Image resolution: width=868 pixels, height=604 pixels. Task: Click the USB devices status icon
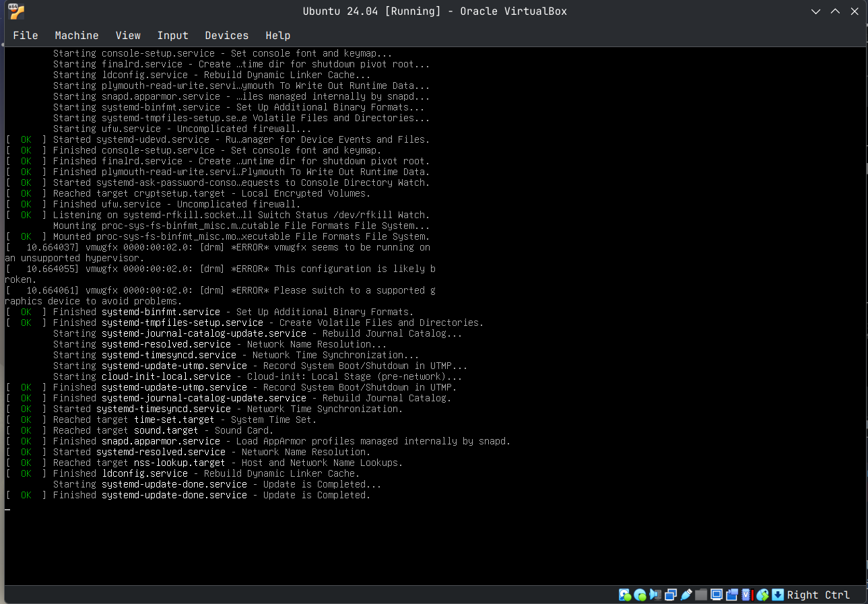pos(686,595)
